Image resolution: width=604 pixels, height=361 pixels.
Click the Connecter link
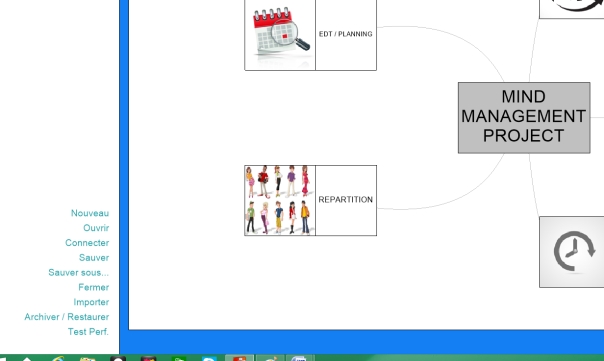point(87,243)
